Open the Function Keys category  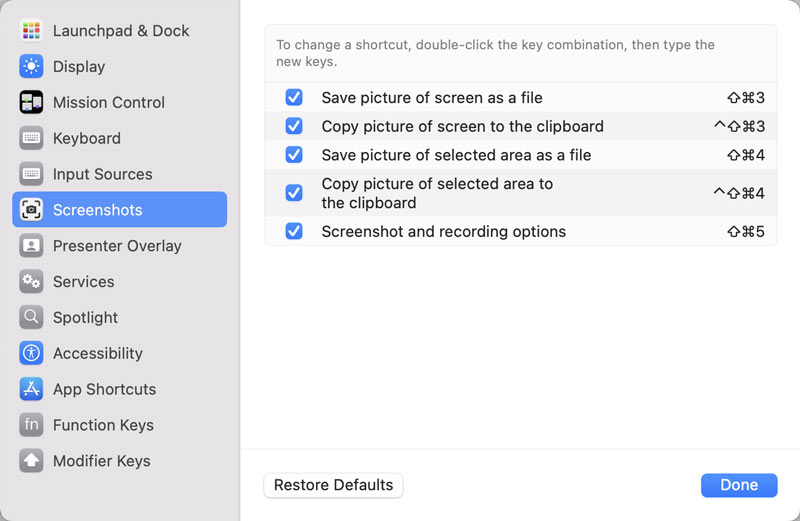click(x=103, y=425)
